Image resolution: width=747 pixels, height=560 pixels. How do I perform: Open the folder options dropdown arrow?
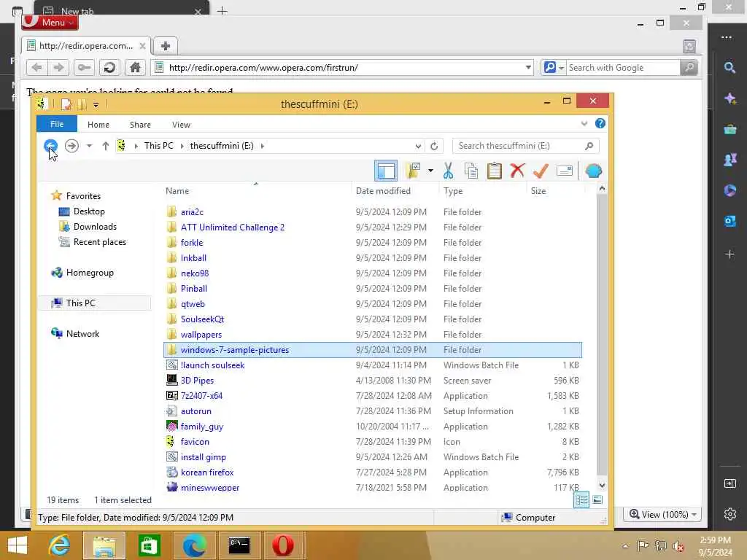[x=430, y=171]
